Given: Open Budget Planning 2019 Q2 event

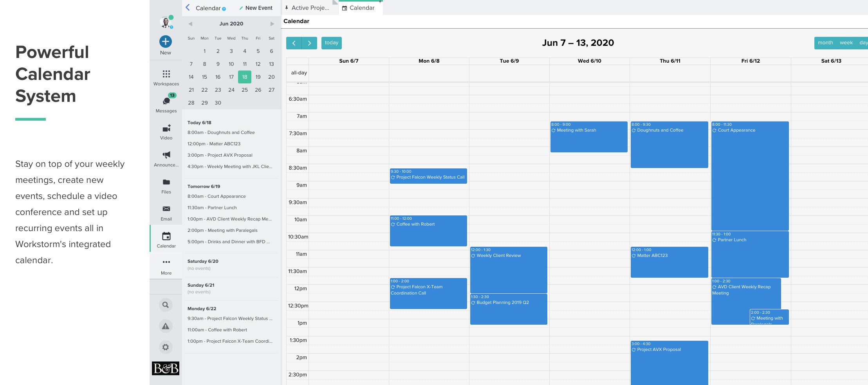Looking at the screenshot, I should pyautogui.click(x=509, y=309).
